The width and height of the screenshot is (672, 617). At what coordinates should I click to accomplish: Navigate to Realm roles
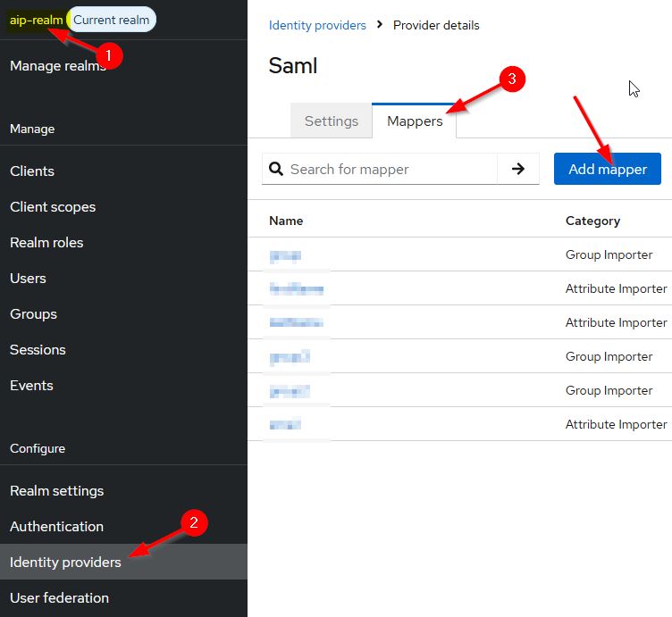tap(46, 242)
